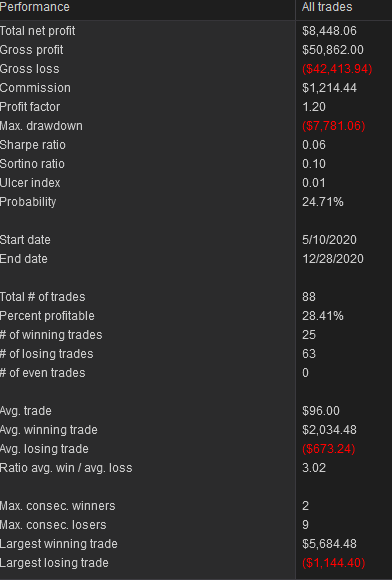Image resolution: width=392 pixels, height=580 pixels.
Task: Select the Gross profit row label
Action: tap(31, 50)
